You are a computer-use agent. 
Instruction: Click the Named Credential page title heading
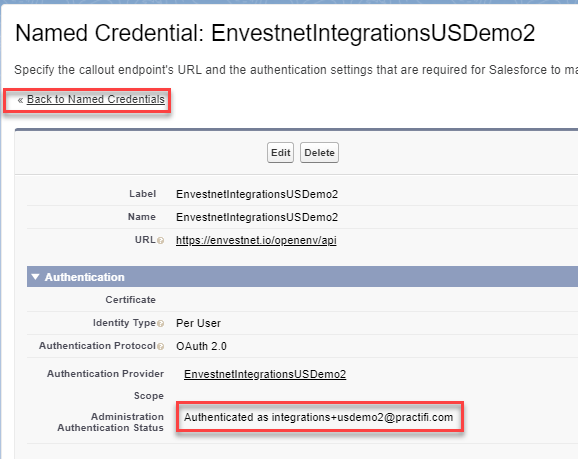coord(275,33)
